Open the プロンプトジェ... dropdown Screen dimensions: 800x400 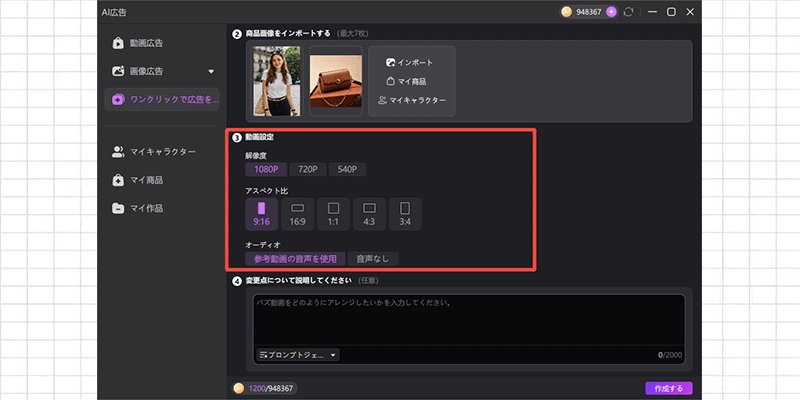(x=298, y=355)
